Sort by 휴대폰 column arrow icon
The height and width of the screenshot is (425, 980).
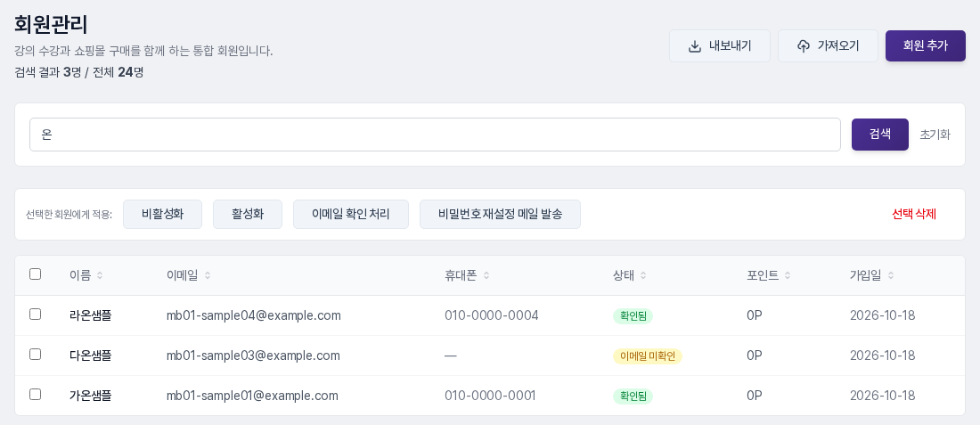click(486, 275)
